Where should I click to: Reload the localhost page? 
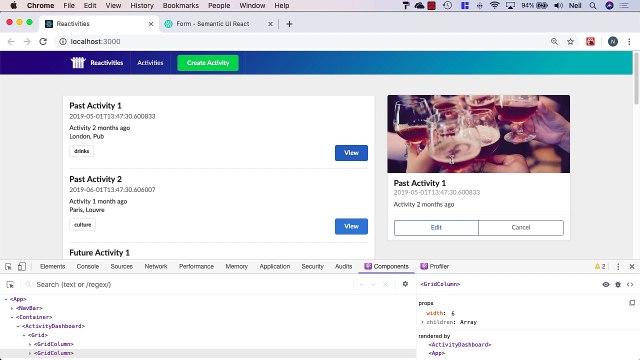(x=43, y=42)
